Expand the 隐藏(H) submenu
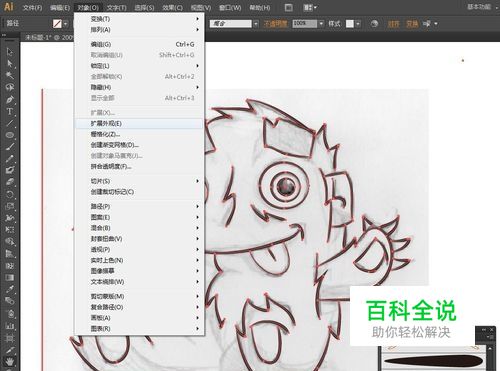Image resolution: width=500 pixels, height=371 pixels. [139, 87]
